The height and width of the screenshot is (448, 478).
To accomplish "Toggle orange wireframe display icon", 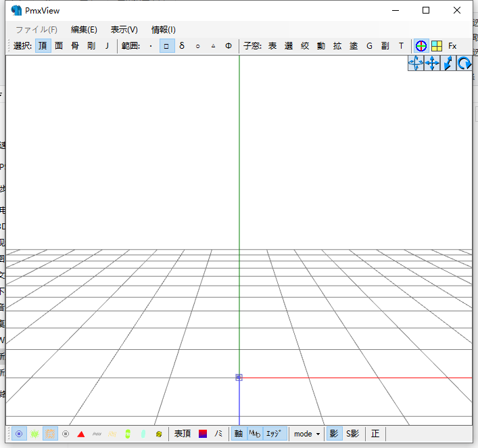I will pos(50,434).
